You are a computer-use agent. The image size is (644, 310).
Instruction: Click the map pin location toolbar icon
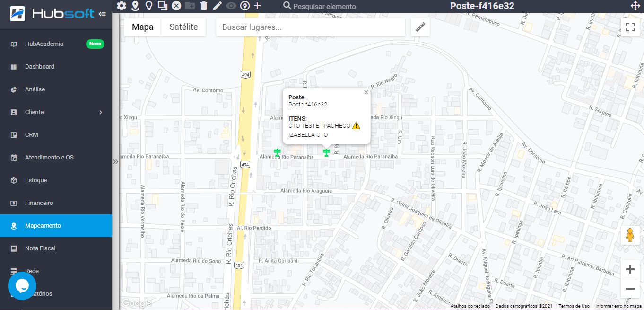(x=135, y=6)
